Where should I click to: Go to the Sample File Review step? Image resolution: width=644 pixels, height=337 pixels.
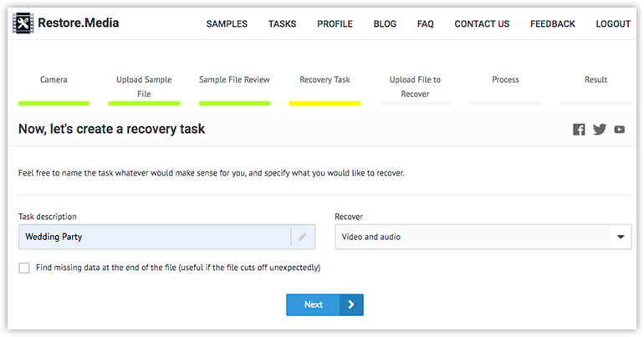(234, 79)
